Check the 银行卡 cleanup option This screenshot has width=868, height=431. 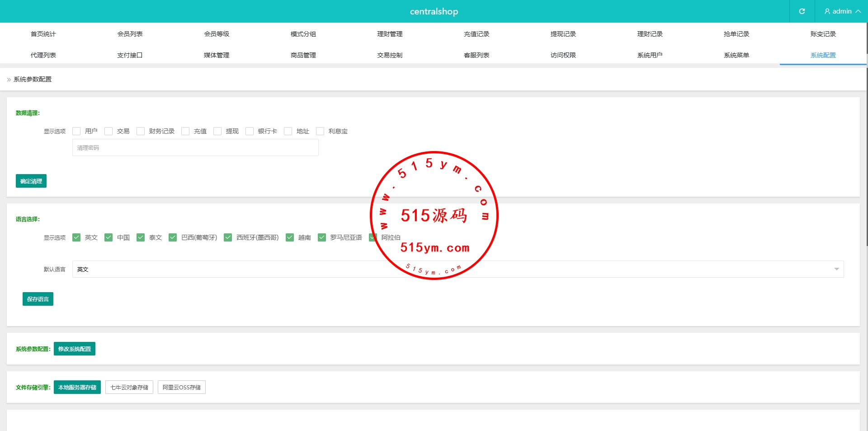click(x=250, y=131)
